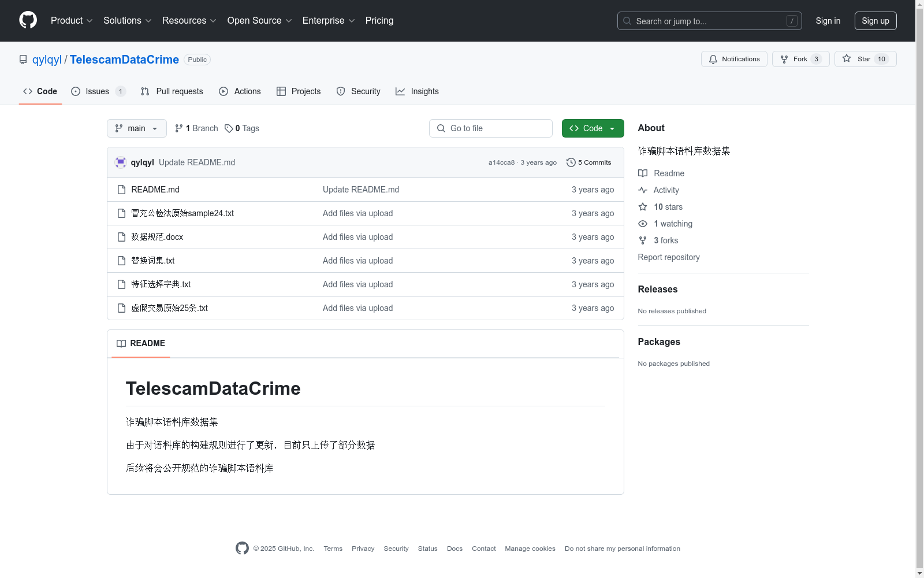
Task: Switch to the Projects tab
Action: click(299, 91)
